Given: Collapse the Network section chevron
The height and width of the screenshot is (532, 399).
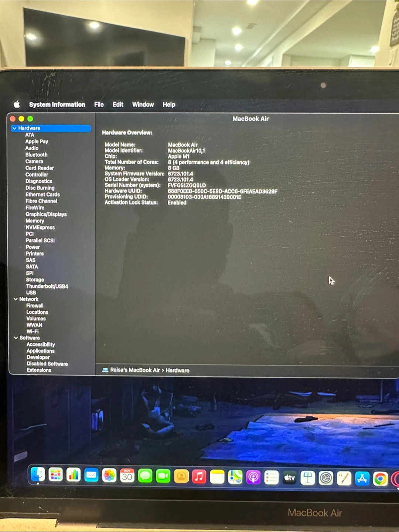Looking at the screenshot, I should point(16,299).
